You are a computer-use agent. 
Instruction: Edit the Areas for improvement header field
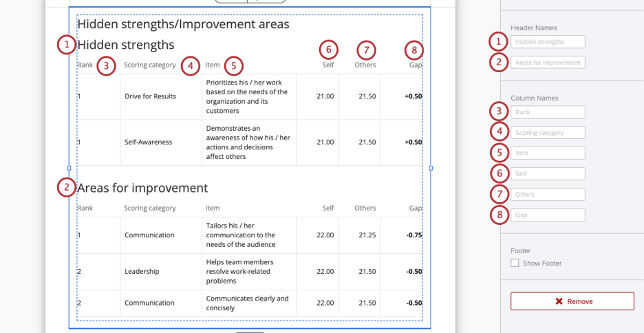(548, 63)
